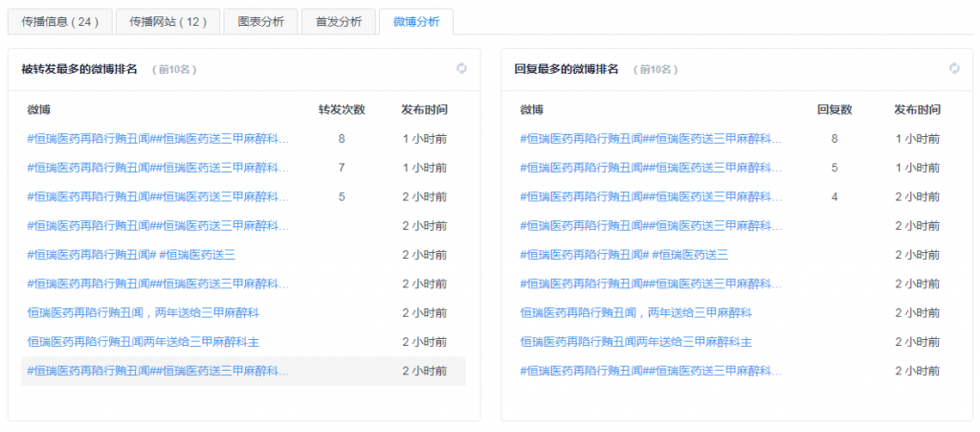
Task: Click the 回复数 column header
Action: [835, 110]
